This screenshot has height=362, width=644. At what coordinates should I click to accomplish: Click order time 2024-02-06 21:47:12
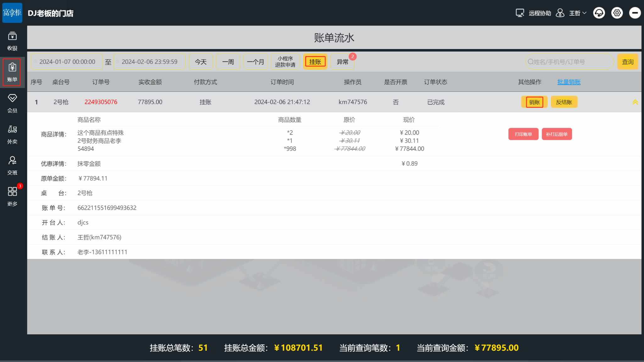coord(282,102)
